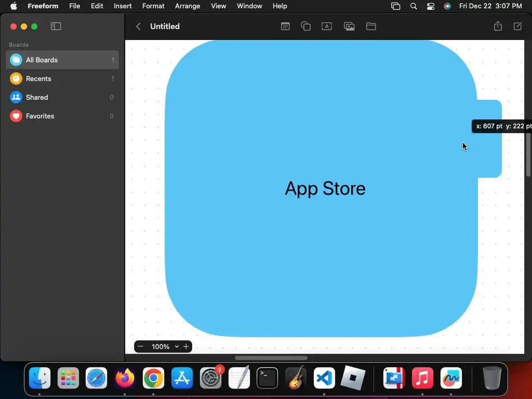The height and width of the screenshot is (399, 532).
Task: Click the All Boards stacked icon
Action: tap(16, 60)
